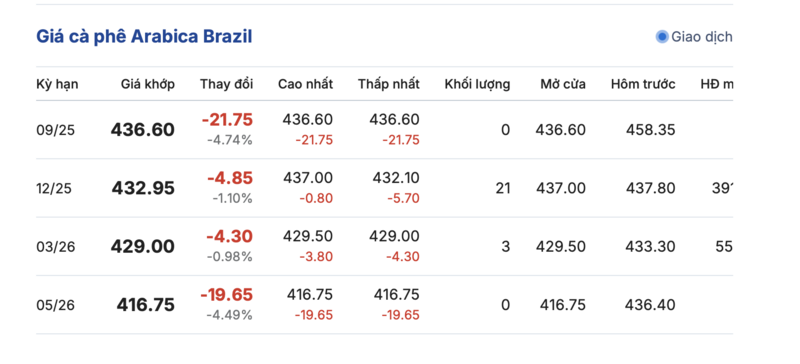Click the Thay đổi column header
This screenshot has height=364, width=800.
click(227, 84)
